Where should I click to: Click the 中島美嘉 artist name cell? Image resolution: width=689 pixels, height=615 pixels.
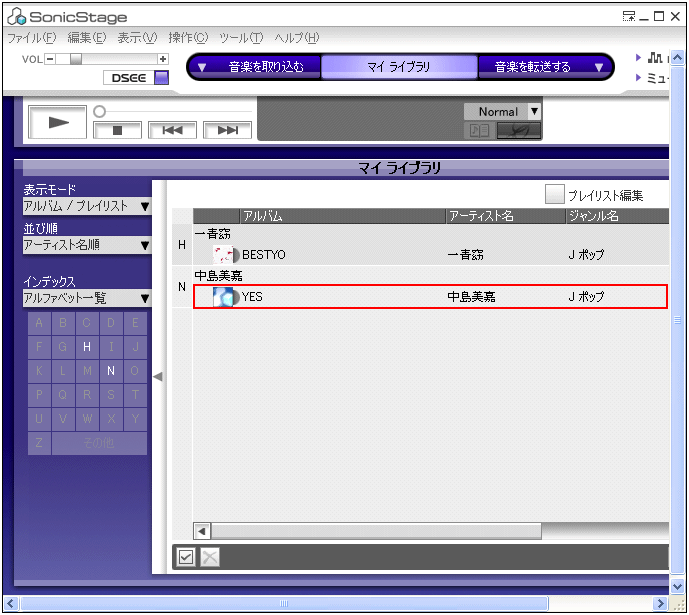pos(471,297)
